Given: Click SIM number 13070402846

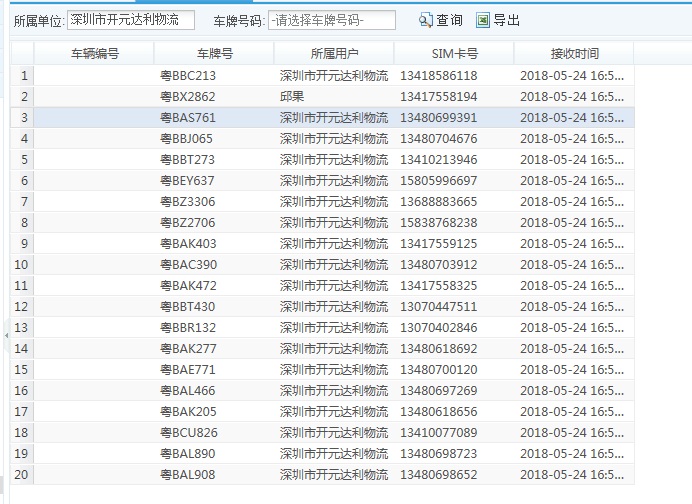Looking at the screenshot, I should pos(439,328).
